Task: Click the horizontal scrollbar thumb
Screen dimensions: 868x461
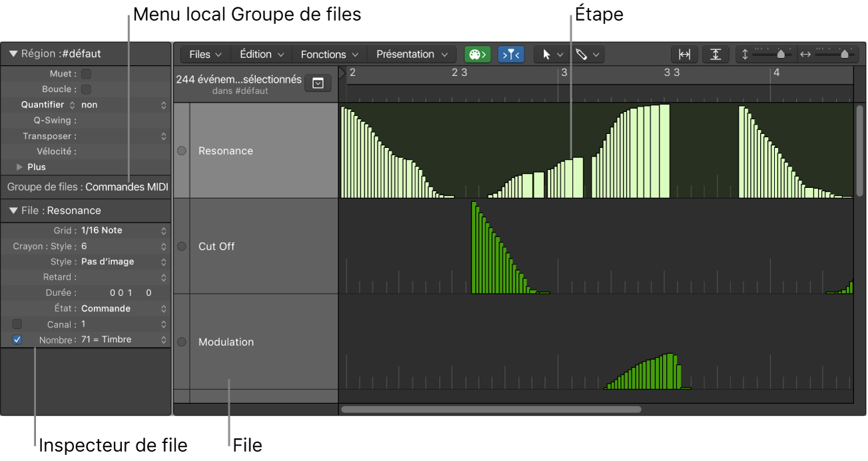Action: coord(491,410)
